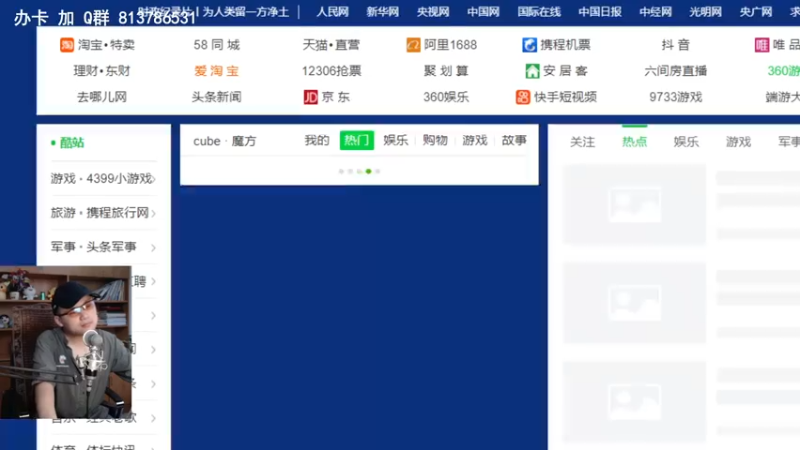This screenshot has width=800, height=450.
Task: Open the 抖音 link
Action: point(676,45)
